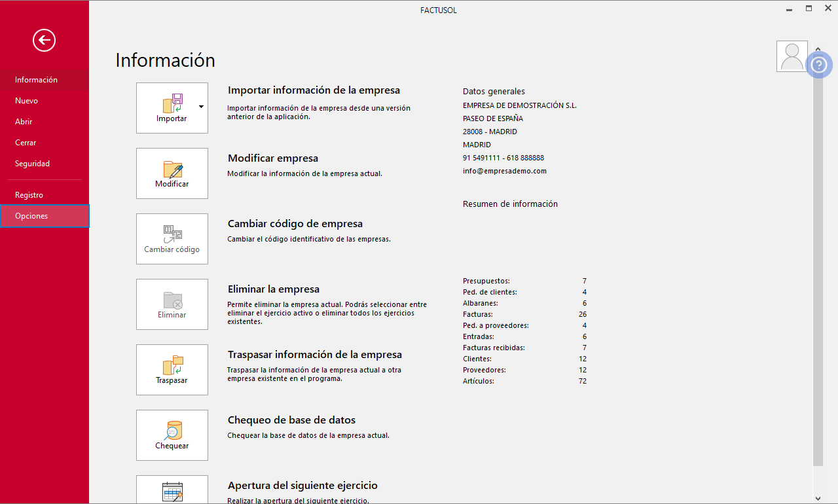Click the scrollbar up arrow
This screenshot has width=838, height=504.
point(818,50)
